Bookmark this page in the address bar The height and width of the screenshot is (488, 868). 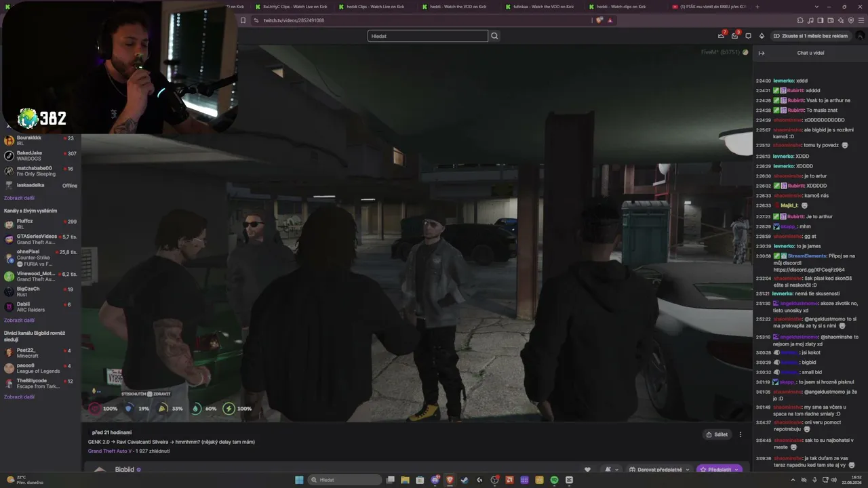click(243, 20)
